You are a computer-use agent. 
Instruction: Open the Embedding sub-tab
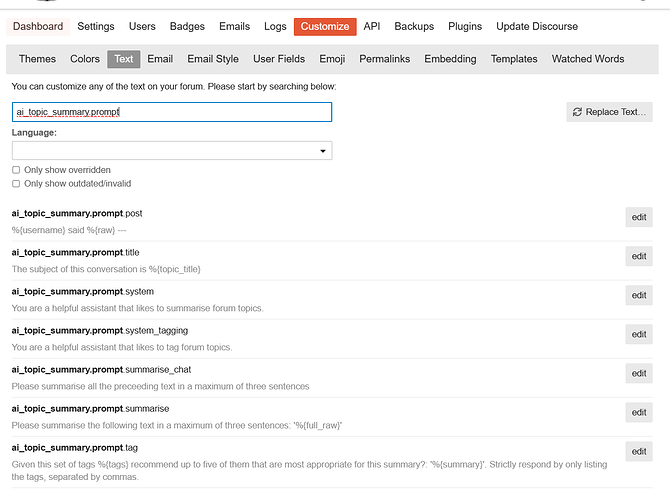tap(450, 59)
